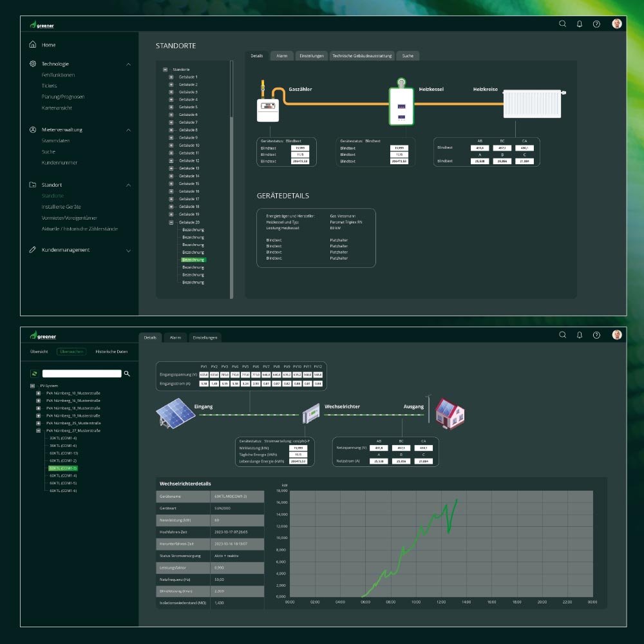Select the Heizkessel boiler icon
The image size is (644, 644).
pyautogui.click(x=401, y=103)
